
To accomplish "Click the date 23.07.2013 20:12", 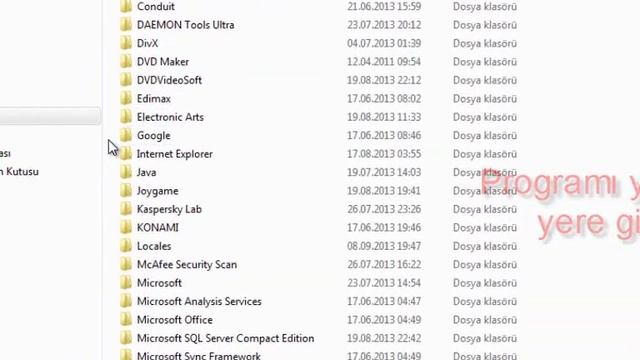I will click(384, 25).
